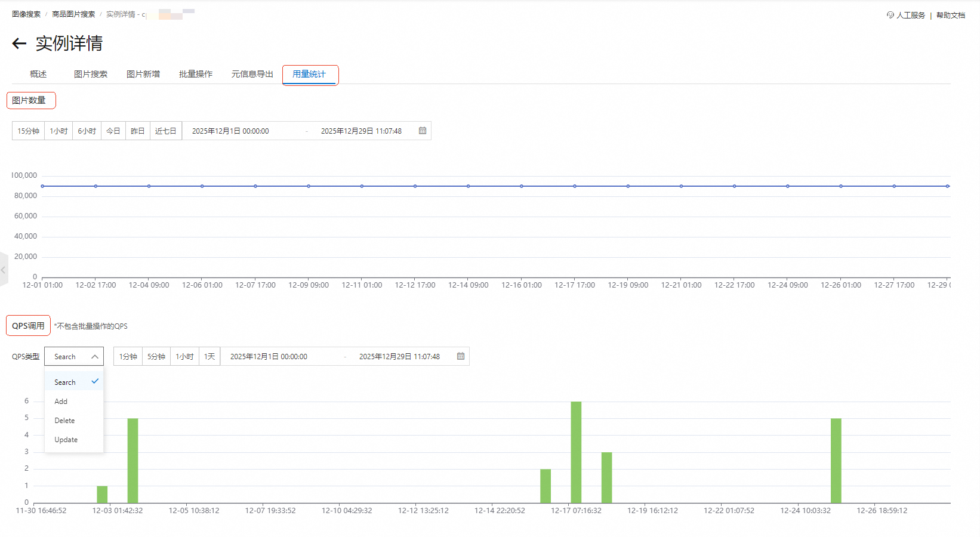Edit the QPS start date 2025年12月1日 field
The image size is (980, 537).
click(x=269, y=356)
